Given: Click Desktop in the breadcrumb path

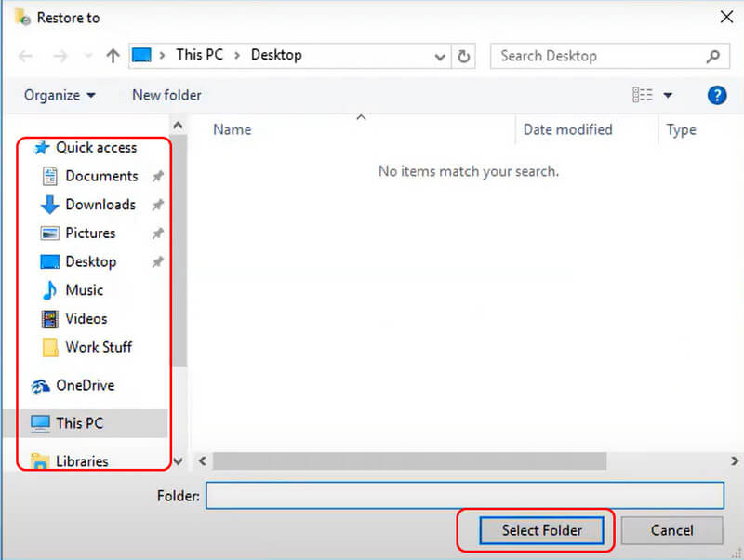Looking at the screenshot, I should point(276,55).
